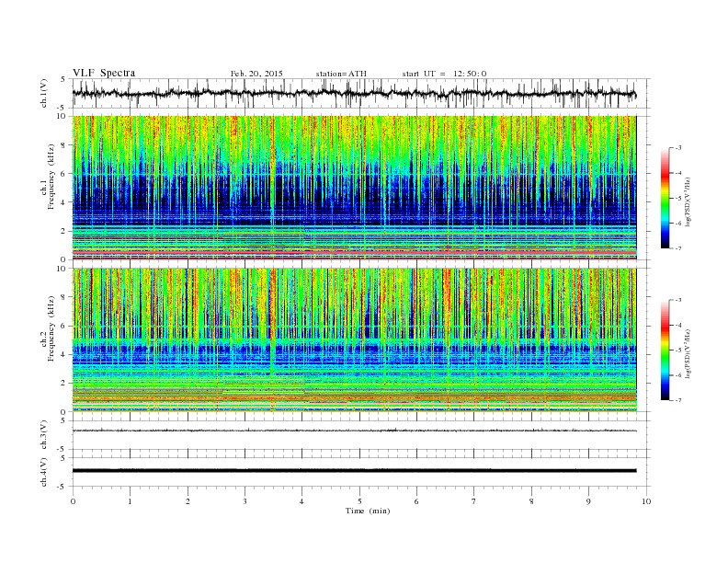Click the "2" kHz tick on ch.1 frequency axis
This screenshot has width=728, height=563.
tap(63, 231)
